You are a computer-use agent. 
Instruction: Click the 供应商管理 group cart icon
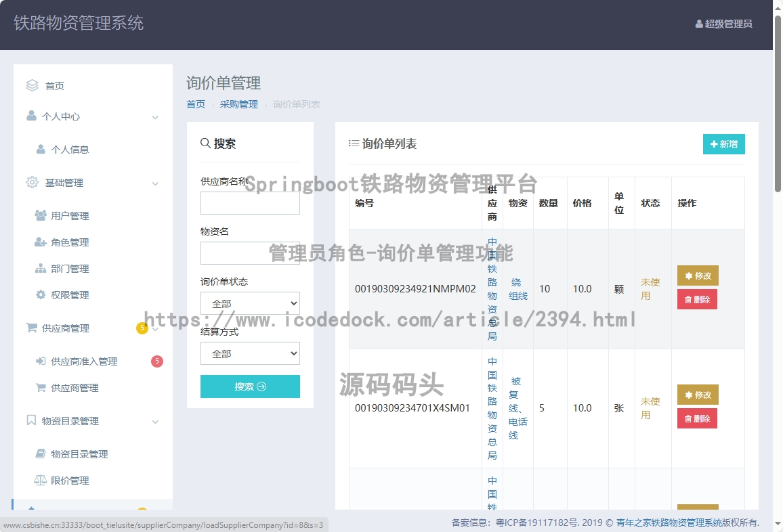click(x=31, y=328)
